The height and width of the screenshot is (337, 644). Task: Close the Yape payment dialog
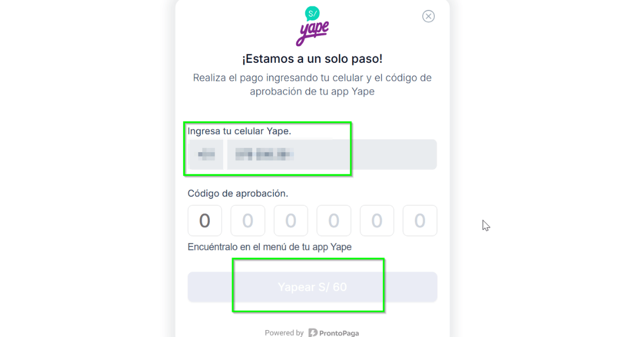tap(428, 16)
